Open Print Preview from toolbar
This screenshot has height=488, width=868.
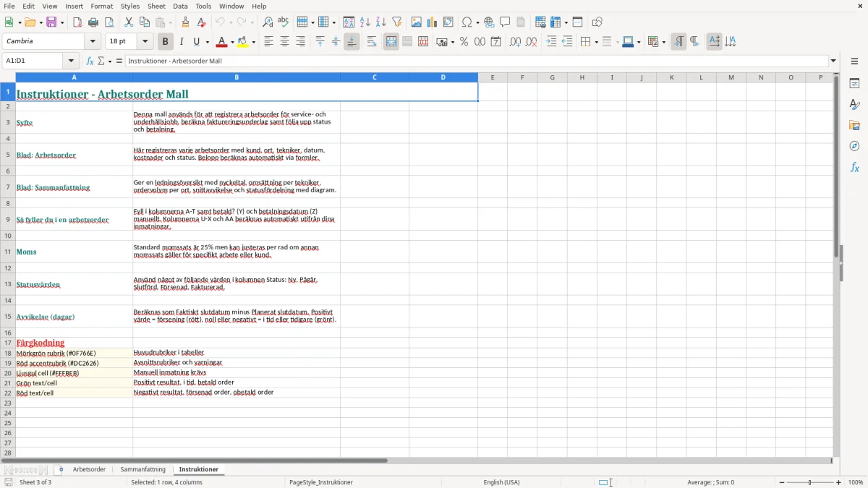pyautogui.click(x=109, y=22)
